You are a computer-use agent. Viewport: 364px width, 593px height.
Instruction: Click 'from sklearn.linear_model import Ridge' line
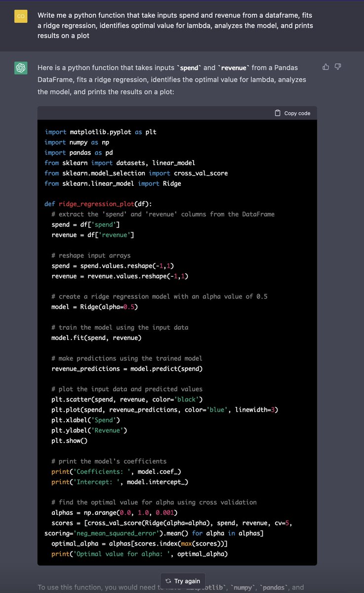(113, 183)
